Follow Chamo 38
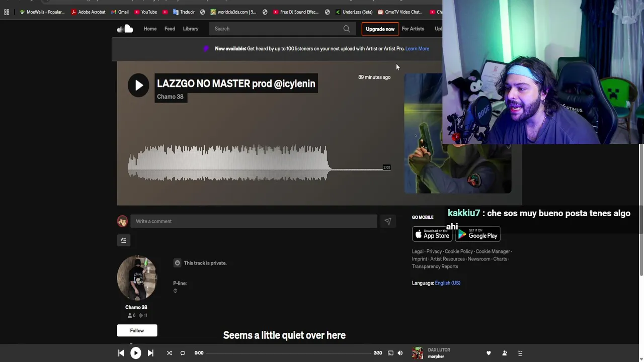Screen dimensions: 644x362 pyautogui.click(x=137, y=330)
